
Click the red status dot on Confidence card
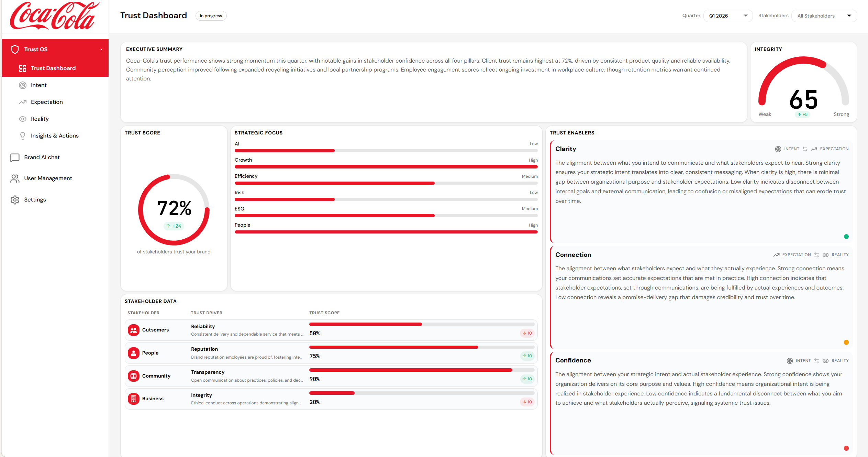(846, 448)
